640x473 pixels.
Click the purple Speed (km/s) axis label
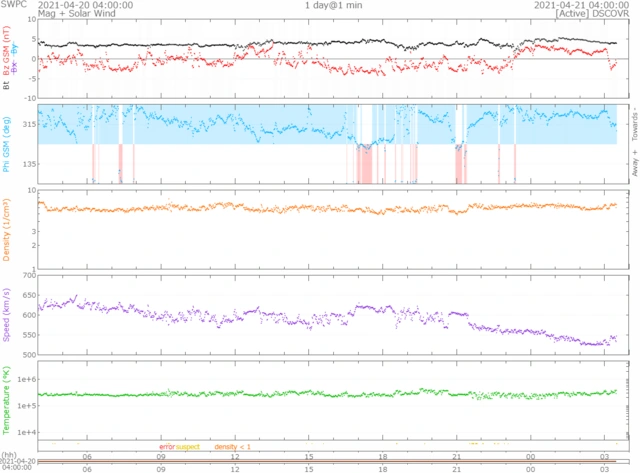coord(7,315)
